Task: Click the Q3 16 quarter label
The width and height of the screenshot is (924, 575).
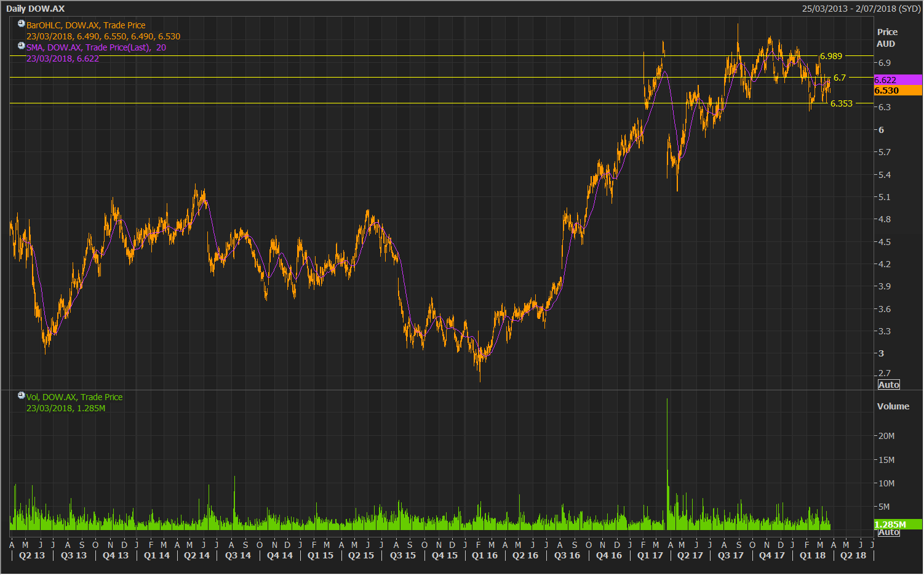Action: pyautogui.click(x=567, y=555)
